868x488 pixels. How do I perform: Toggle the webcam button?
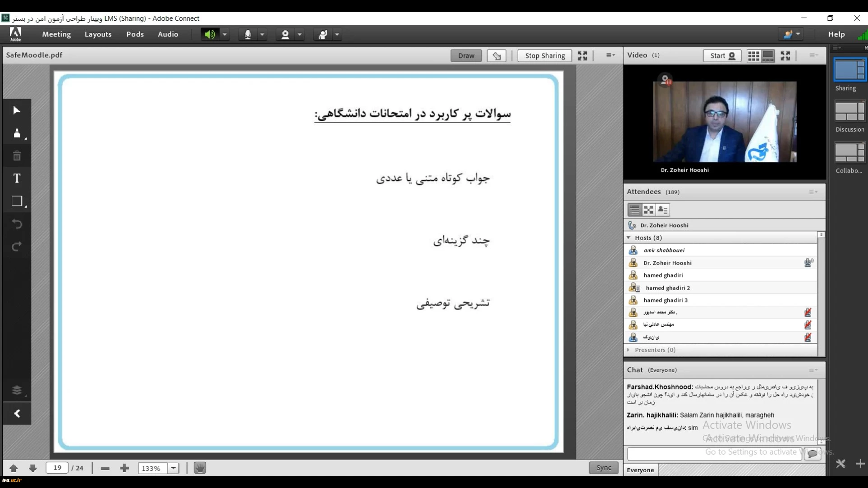pyautogui.click(x=285, y=34)
